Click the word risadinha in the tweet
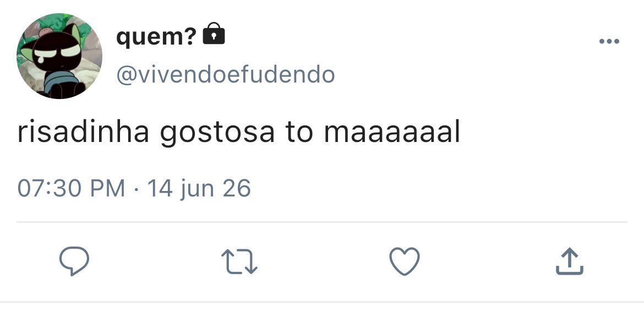The image size is (644, 312). point(83,133)
